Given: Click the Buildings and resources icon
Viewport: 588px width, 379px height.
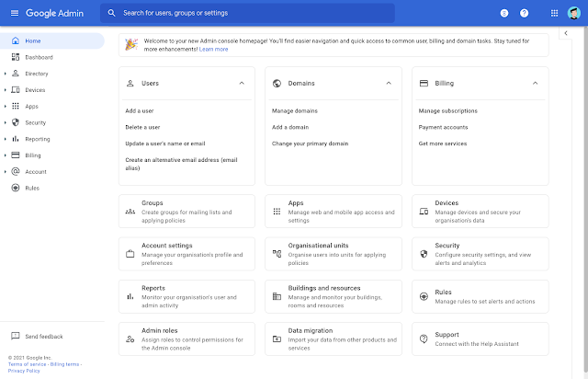Looking at the screenshot, I should click(277, 296).
